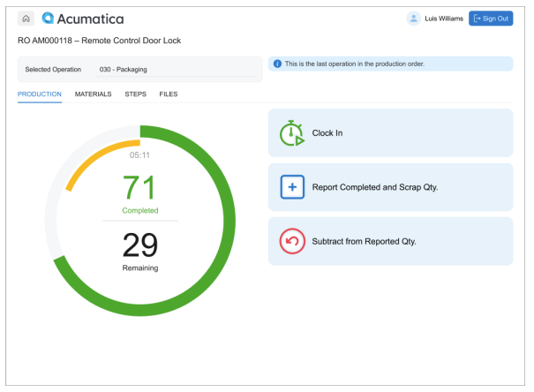Click the info icon in notification banner
This screenshot has height=392, width=534.
click(277, 64)
